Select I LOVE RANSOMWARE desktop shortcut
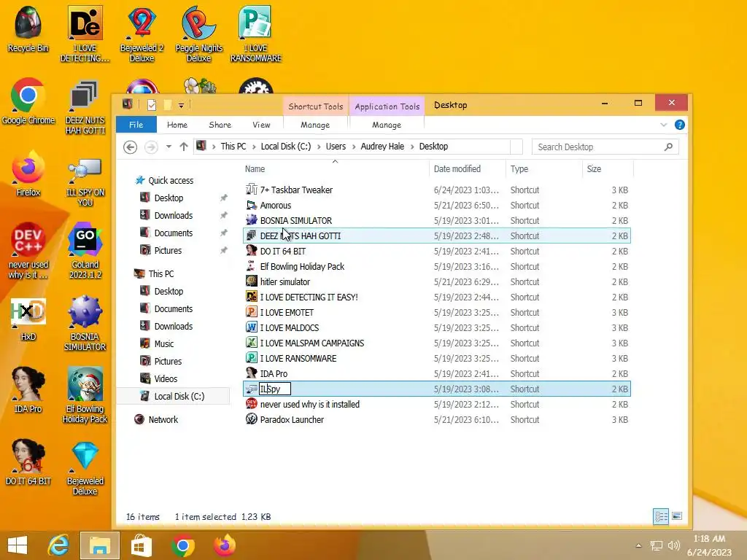 (x=256, y=34)
